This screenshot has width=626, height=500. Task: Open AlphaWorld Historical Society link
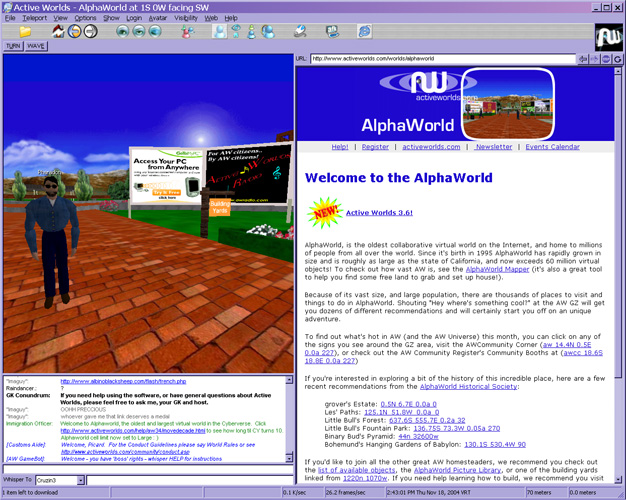(x=468, y=387)
